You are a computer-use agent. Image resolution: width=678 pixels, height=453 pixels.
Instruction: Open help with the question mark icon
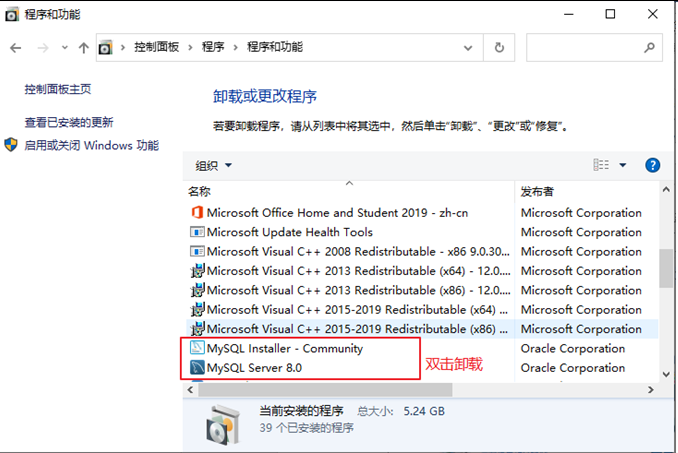(x=652, y=165)
